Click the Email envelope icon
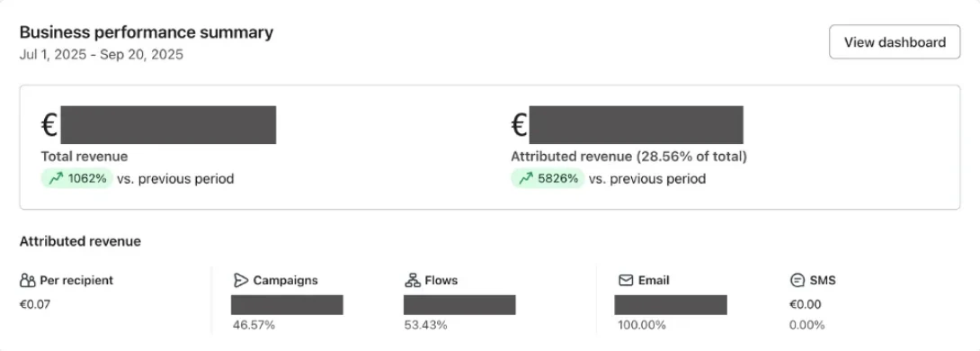Screen dimensions: 980x351 pos(626,280)
